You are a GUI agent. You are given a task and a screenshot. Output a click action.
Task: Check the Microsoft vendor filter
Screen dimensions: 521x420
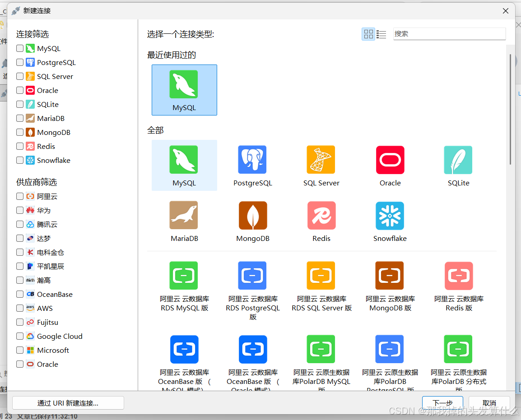pos(20,350)
